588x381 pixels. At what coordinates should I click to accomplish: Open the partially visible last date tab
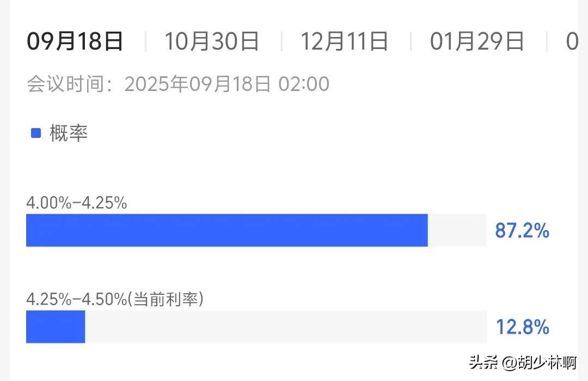pyautogui.click(x=572, y=41)
